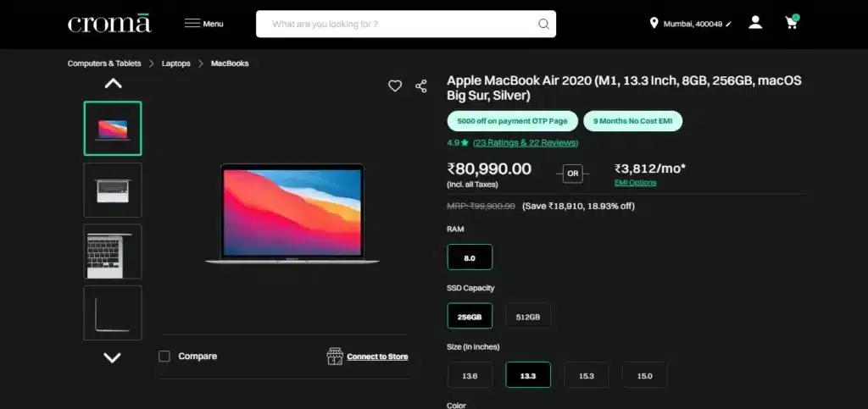Choose the 13.6 inch size
The width and height of the screenshot is (868, 409).
coord(470,375)
